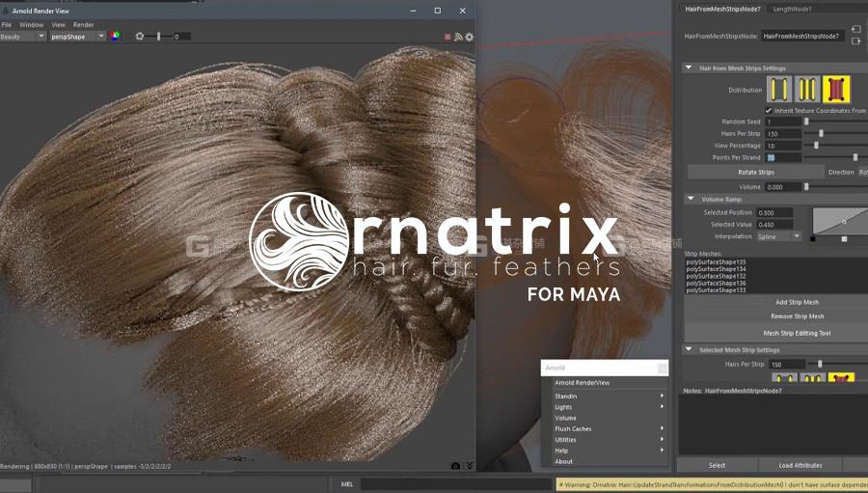Select polySurfaceShape135 in Strip Meshes list

point(716,262)
